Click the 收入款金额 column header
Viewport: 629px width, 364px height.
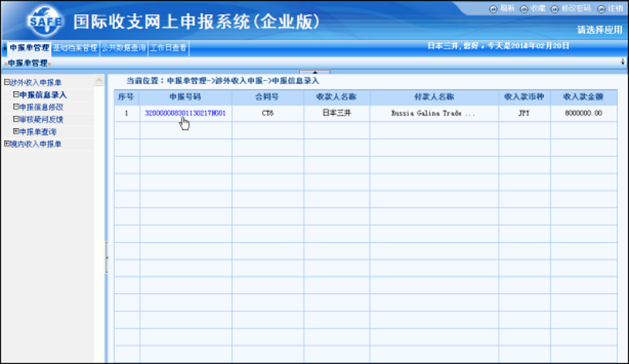click(582, 97)
